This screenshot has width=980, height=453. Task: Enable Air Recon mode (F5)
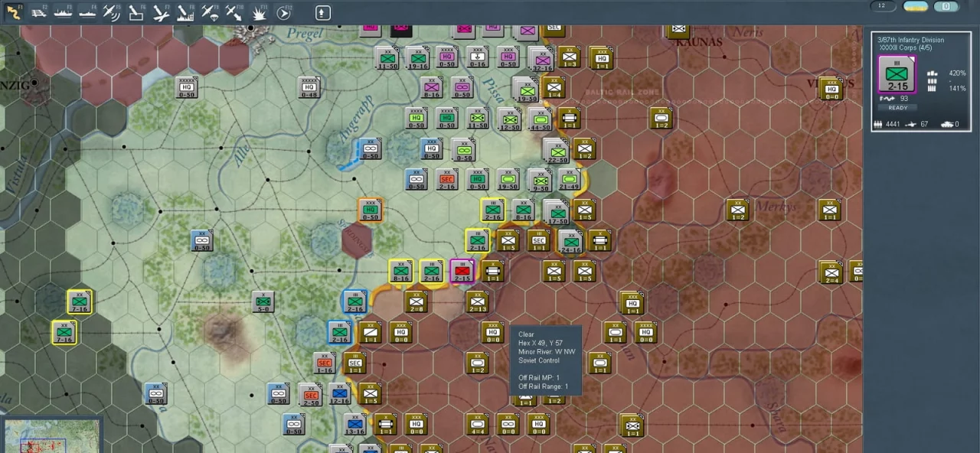pos(112,11)
